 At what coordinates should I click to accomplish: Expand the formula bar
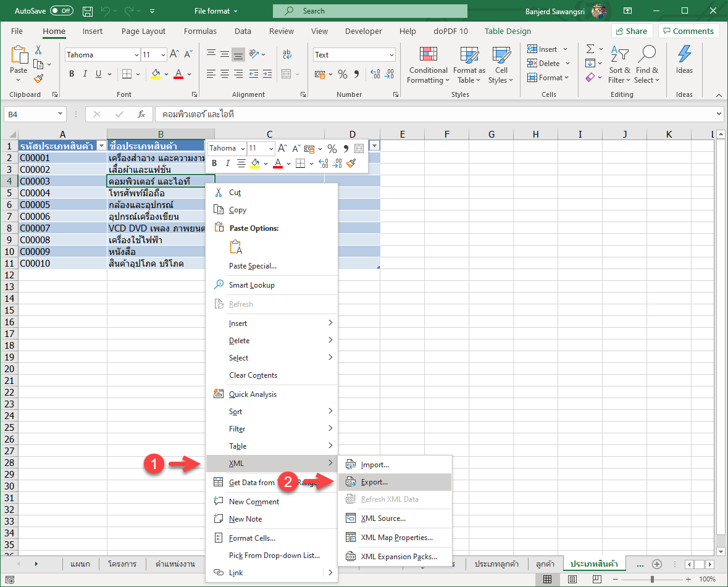click(x=719, y=114)
